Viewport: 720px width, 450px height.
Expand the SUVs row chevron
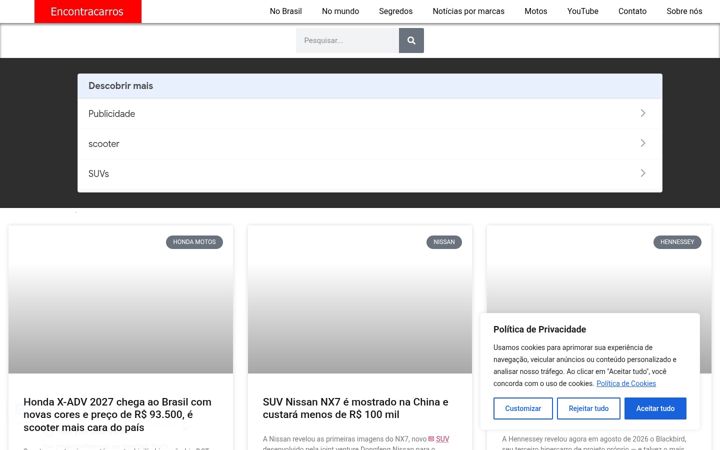click(x=643, y=173)
